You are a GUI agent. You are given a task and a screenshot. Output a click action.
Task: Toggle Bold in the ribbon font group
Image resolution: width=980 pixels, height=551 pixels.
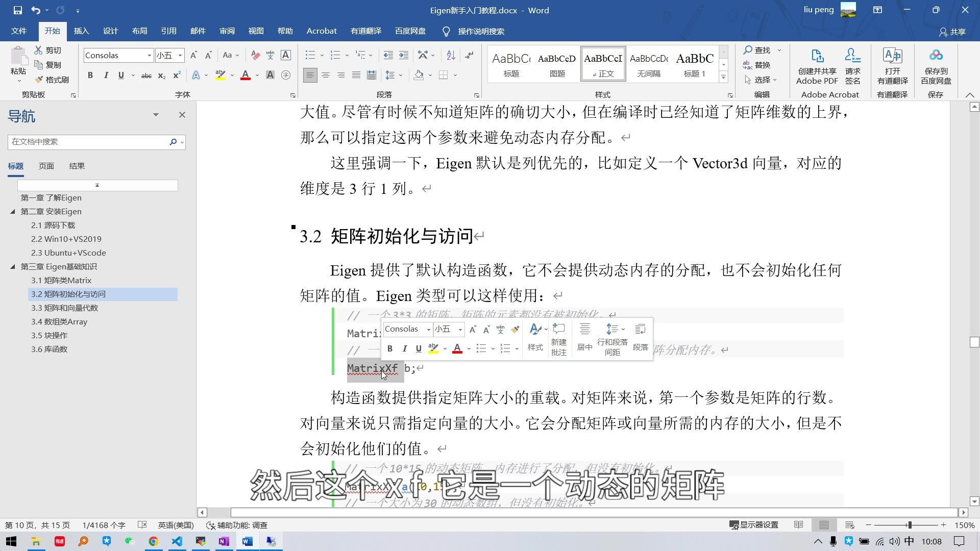tap(90, 76)
